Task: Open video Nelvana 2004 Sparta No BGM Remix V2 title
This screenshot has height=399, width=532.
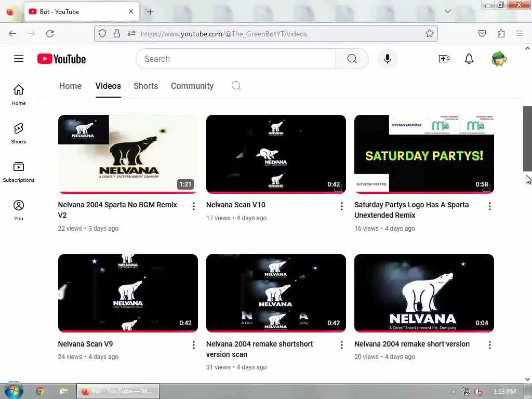Action: pyautogui.click(x=117, y=210)
